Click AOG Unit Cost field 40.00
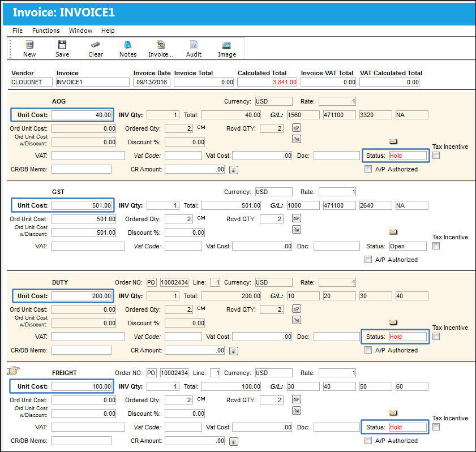The width and height of the screenshot is (476, 452). (82, 115)
